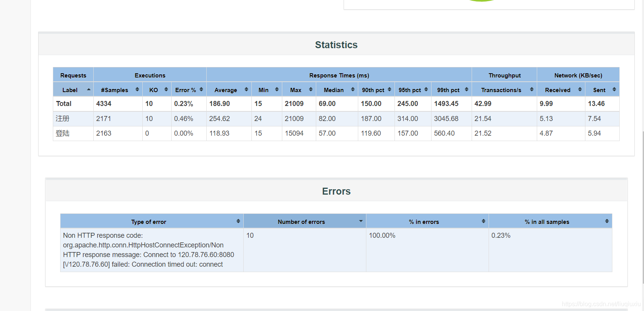Click Number of errors sort arrow
This screenshot has width=644, height=311.
(361, 221)
